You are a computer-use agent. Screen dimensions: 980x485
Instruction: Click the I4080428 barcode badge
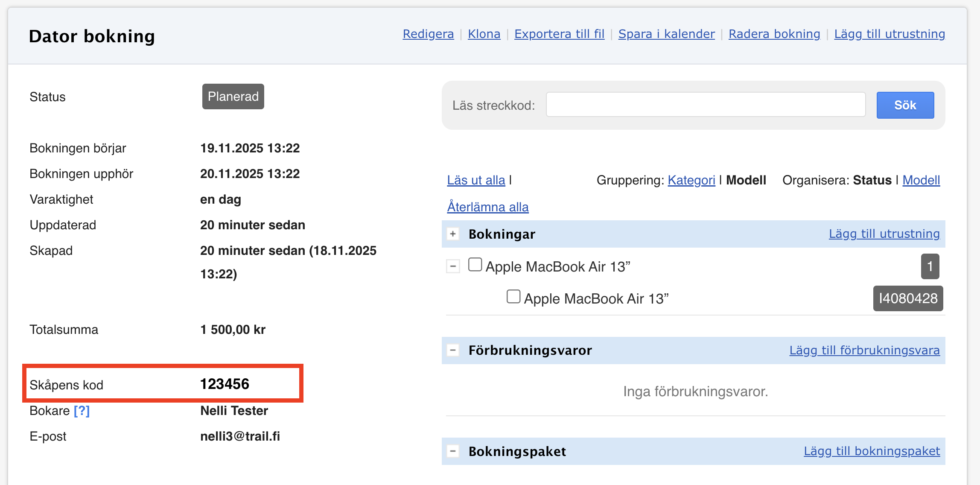(908, 298)
